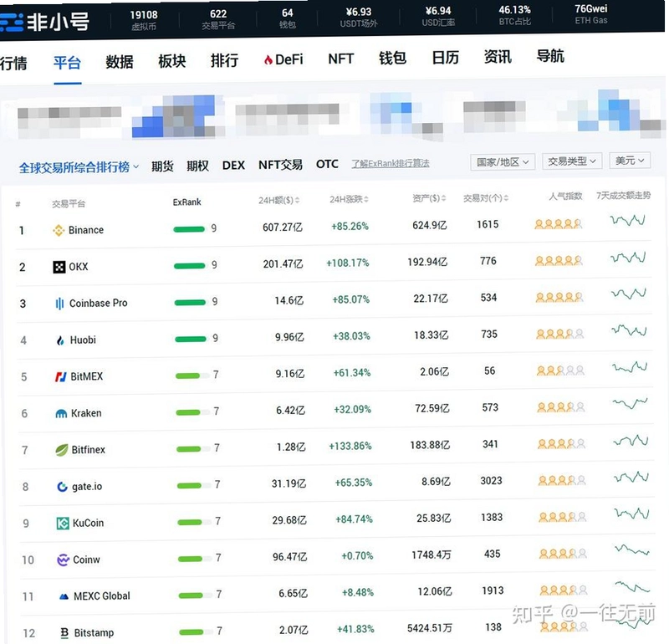The height and width of the screenshot is (644, 669).
Task: Click the Huobi flame logo icon
Action: click(60, 340)
